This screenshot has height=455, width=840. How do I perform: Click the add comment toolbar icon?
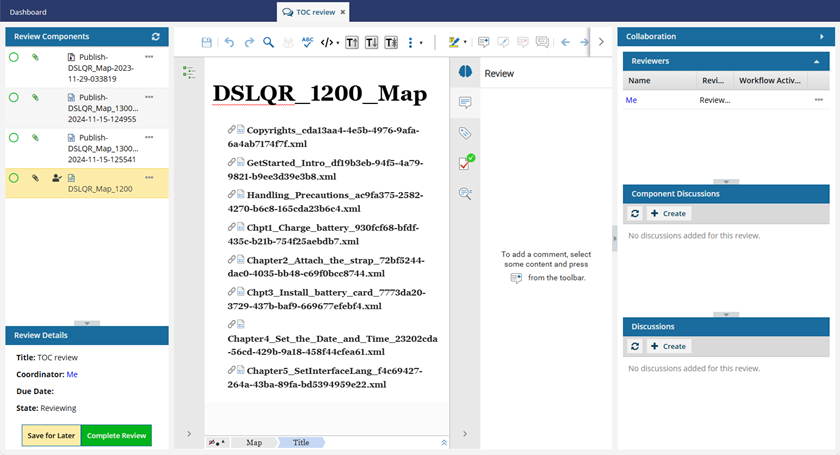coord(483,43)
